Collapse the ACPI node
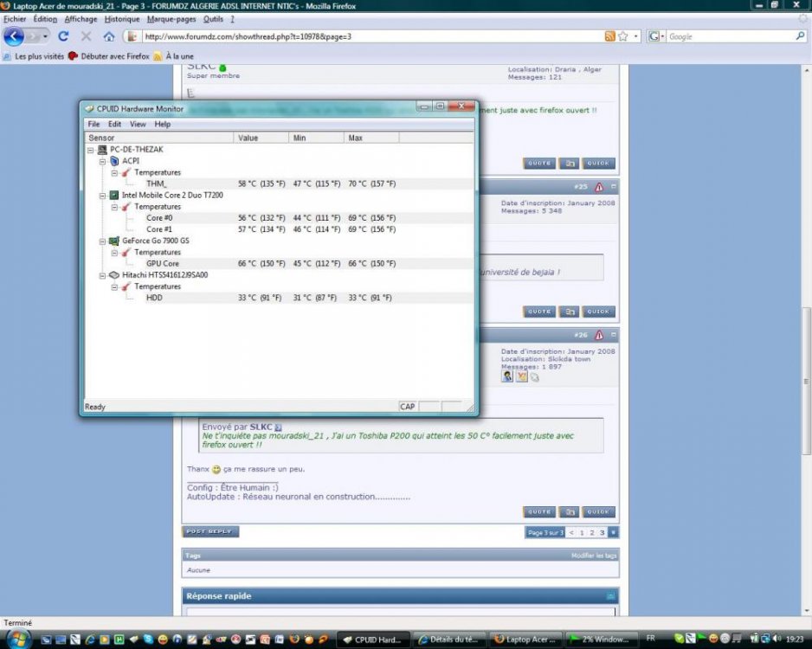 (x=103, y=161)
